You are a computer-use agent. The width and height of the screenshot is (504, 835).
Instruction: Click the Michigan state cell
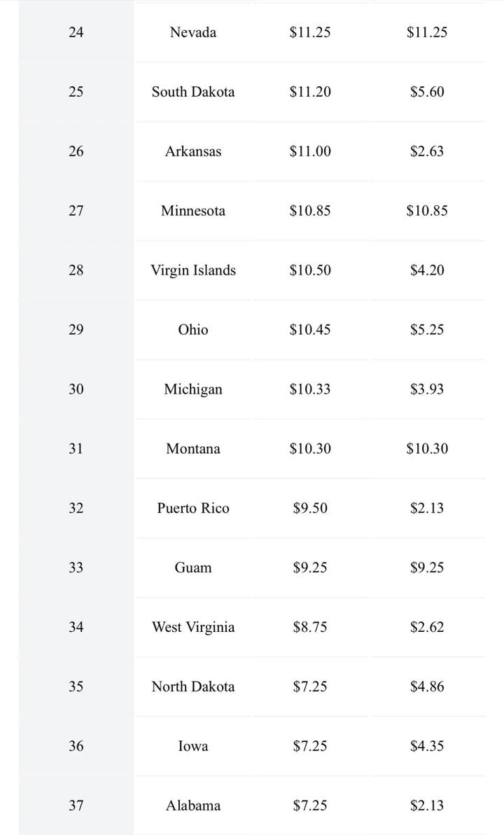click(192, 389)
